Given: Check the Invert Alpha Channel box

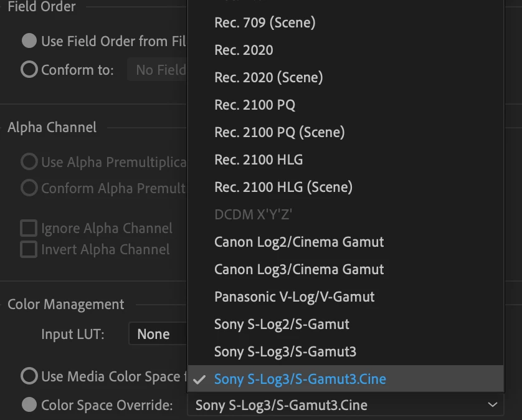Looking at the screenshot, I should tap(29, 249).
